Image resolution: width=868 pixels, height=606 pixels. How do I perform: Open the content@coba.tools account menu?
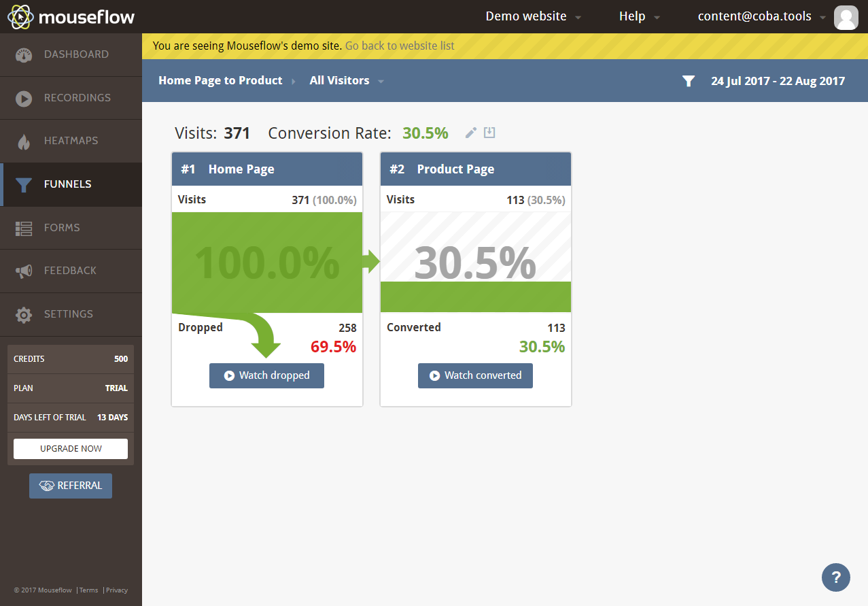[x=761, y=16]
